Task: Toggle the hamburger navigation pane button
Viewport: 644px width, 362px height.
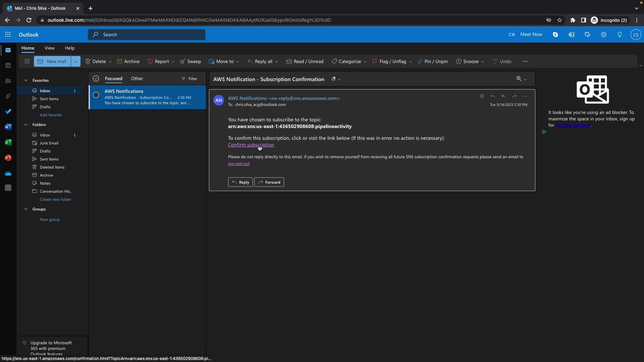Action: (x=27, y=61)
